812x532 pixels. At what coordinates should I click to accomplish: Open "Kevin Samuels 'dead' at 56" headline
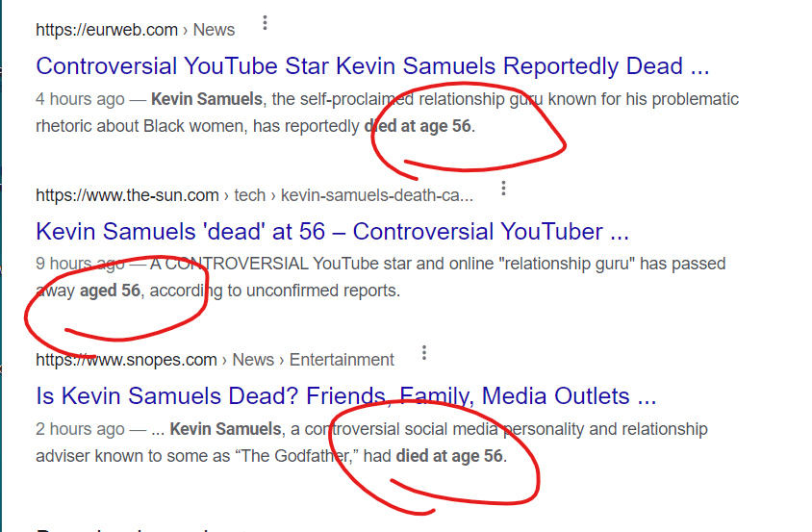pos(333,232)
